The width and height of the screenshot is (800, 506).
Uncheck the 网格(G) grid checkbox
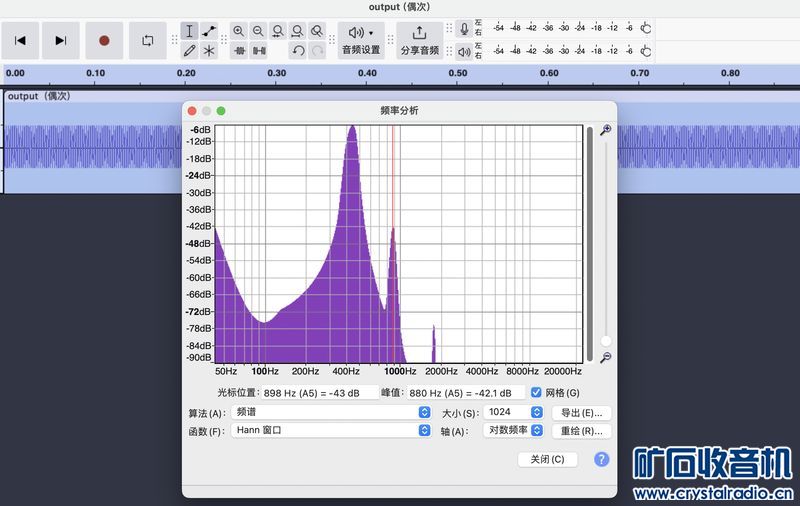[x=537, y=393]
